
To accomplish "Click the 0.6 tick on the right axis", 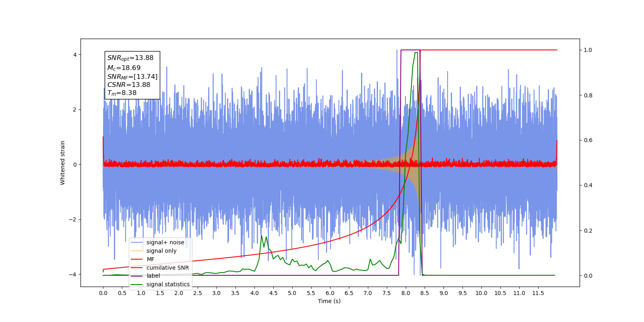I will pos(588,140).
